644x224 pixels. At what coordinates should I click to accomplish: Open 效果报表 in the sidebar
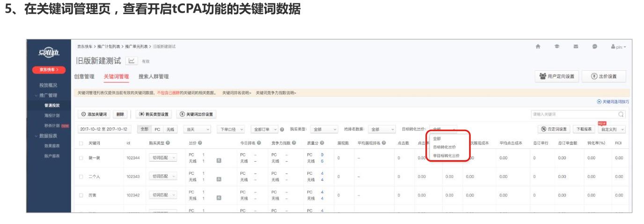[x=51, y=146]
